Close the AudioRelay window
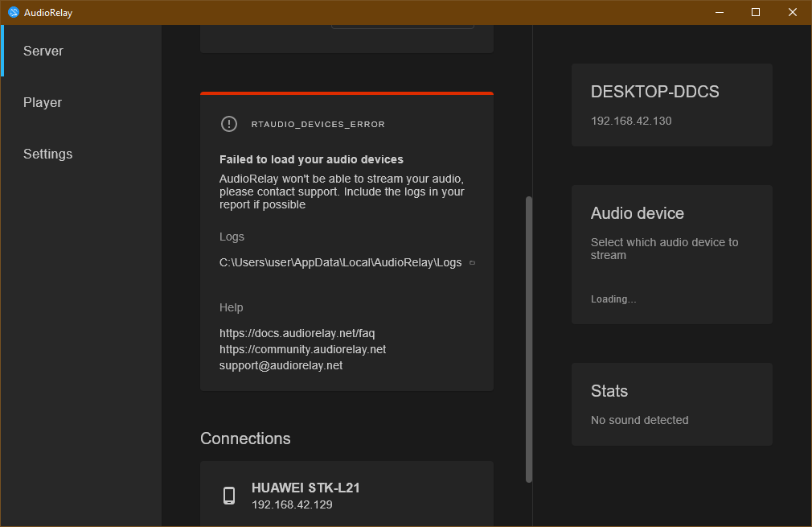 tap(793, 12)
